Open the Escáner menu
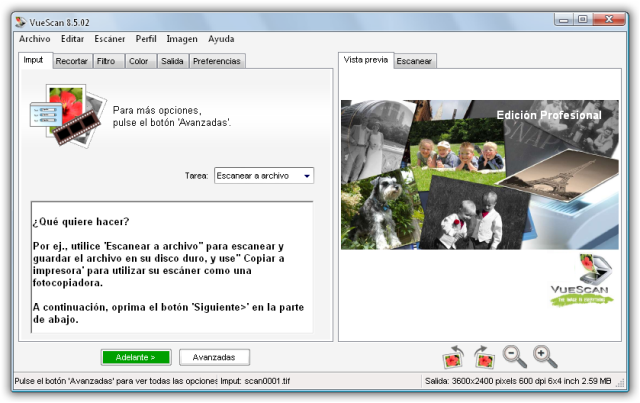The image size is (640, 403). [109, 39]
